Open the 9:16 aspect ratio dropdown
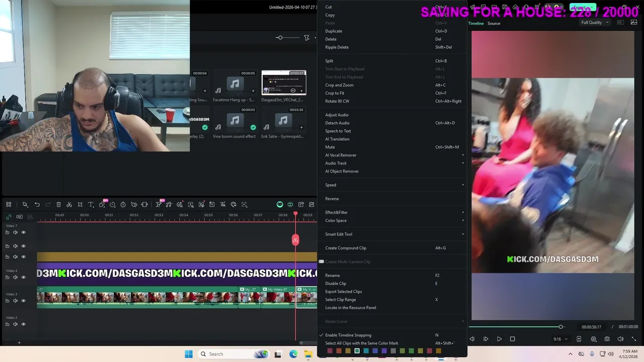 560,339
